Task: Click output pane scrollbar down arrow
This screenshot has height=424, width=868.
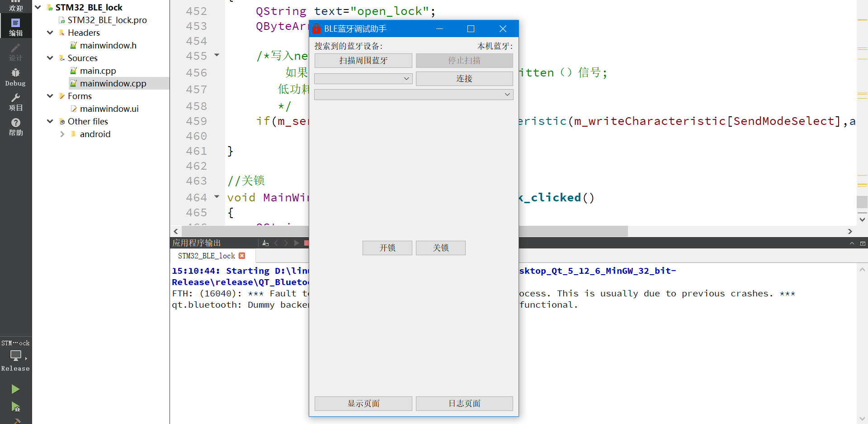Action: click(x=862, y=419)
